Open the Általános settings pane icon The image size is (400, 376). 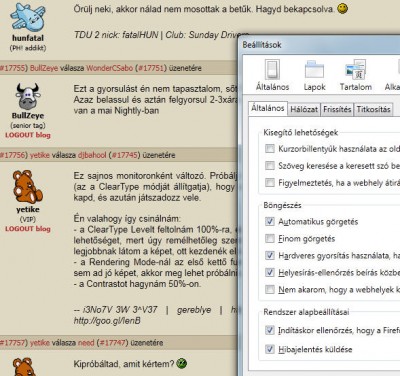pos(272,75)
